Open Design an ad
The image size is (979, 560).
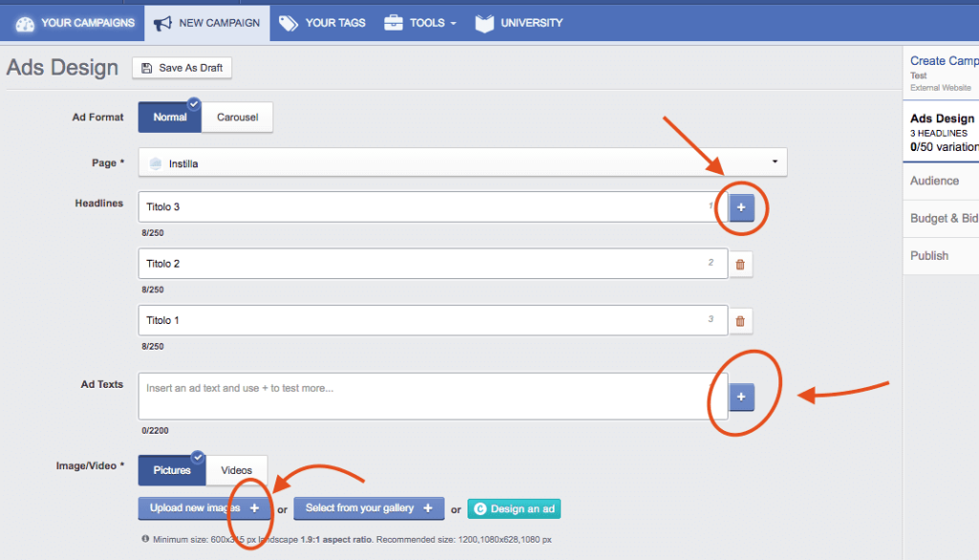pos(513,508)
